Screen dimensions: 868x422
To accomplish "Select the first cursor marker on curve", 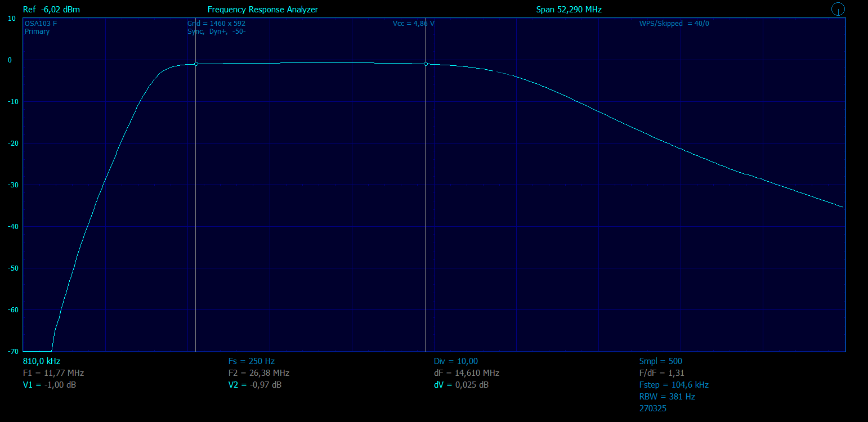I will tap(196, 64).
